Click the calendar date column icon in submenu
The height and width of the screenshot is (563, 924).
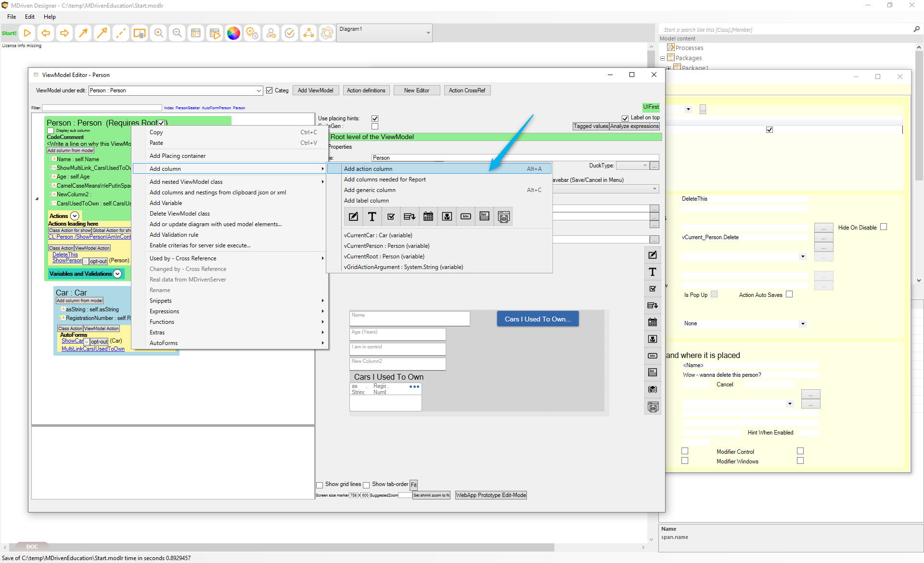pos(428,217)
